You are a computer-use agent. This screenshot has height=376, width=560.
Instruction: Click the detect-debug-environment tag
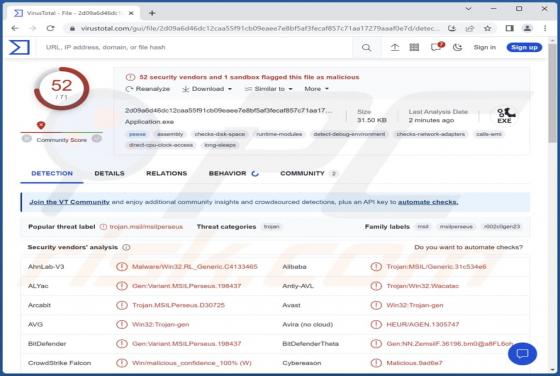pyautogui.click(x=349, y=134)
